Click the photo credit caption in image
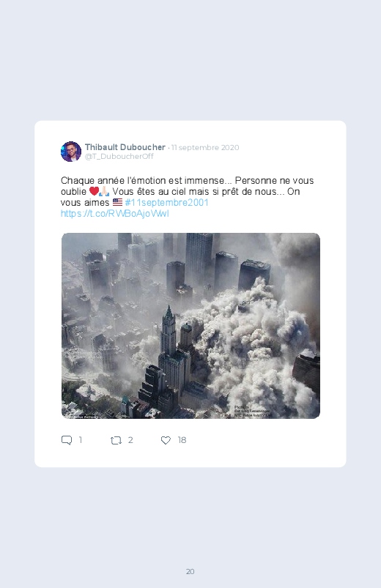This screenshot has height=588, width=381. 252,412
